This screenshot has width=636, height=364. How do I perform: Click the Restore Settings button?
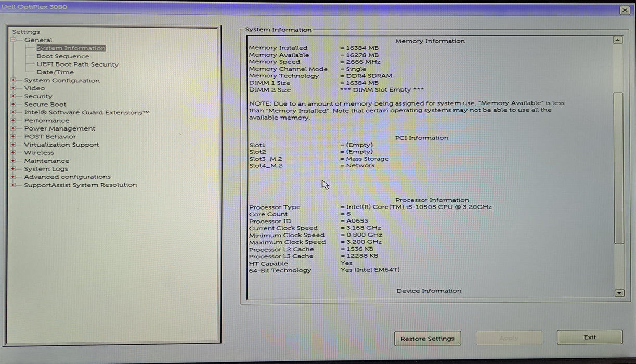click(x=427, y=339)
